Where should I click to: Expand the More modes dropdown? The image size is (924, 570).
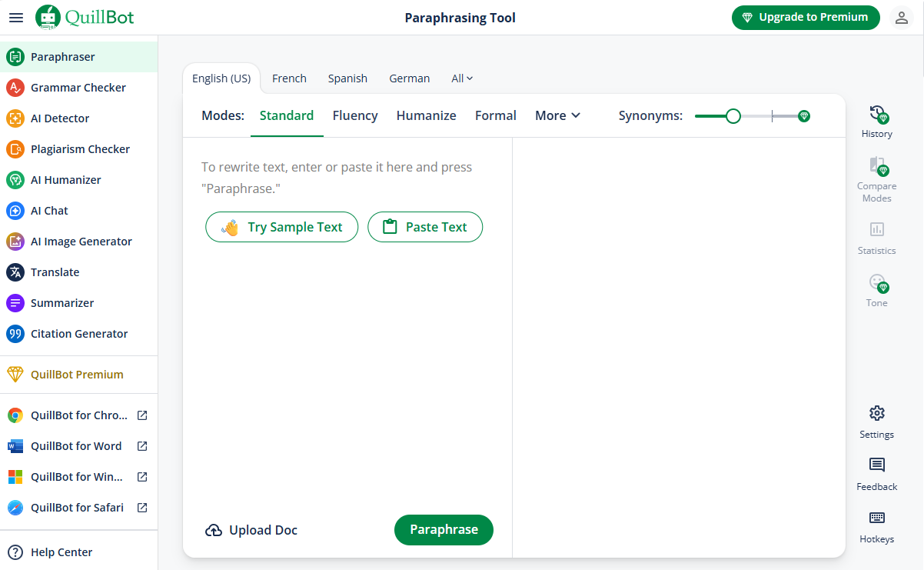(x=557, y=115)
